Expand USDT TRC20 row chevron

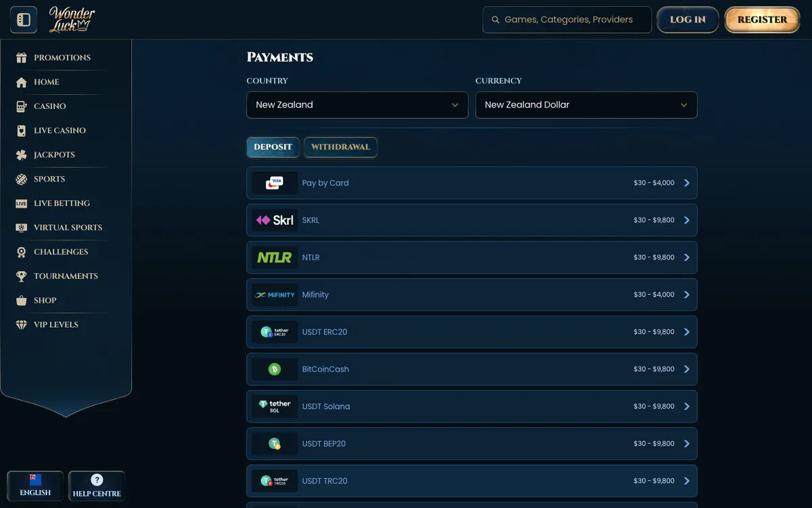pos(687,481)
